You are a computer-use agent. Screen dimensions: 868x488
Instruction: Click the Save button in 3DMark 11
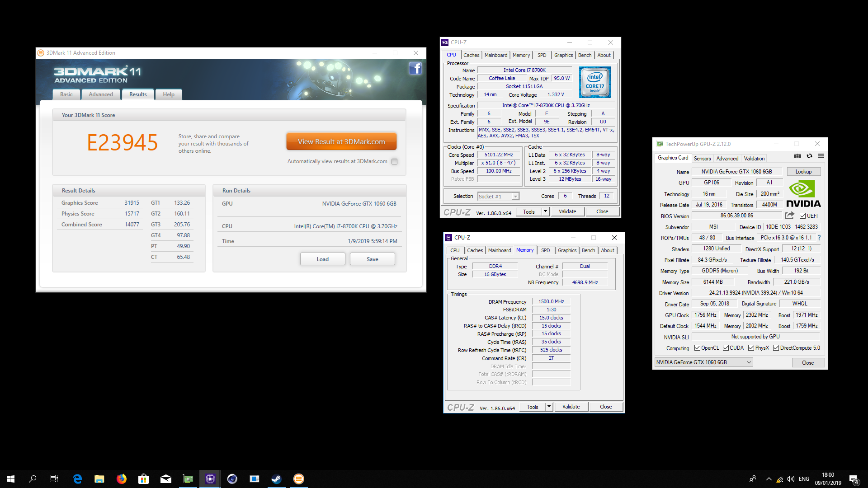click(372, 259)
